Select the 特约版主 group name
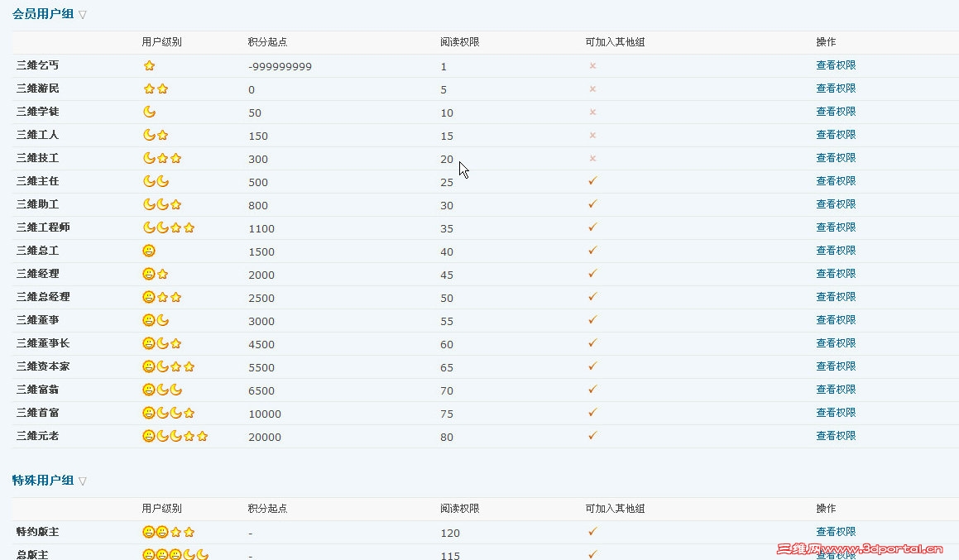The height and width of the screenshot is (560, 959). (38, 533)
